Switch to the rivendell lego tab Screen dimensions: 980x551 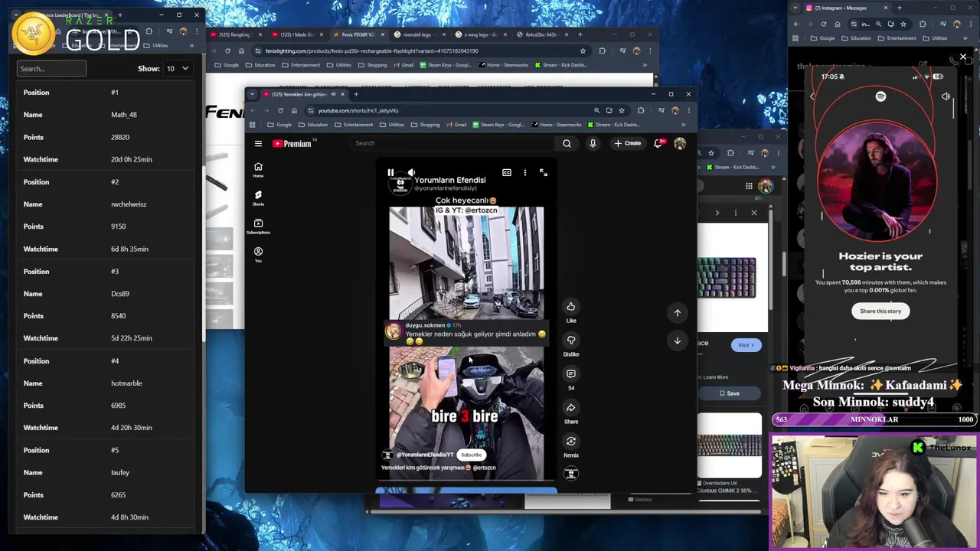[418, 34]
